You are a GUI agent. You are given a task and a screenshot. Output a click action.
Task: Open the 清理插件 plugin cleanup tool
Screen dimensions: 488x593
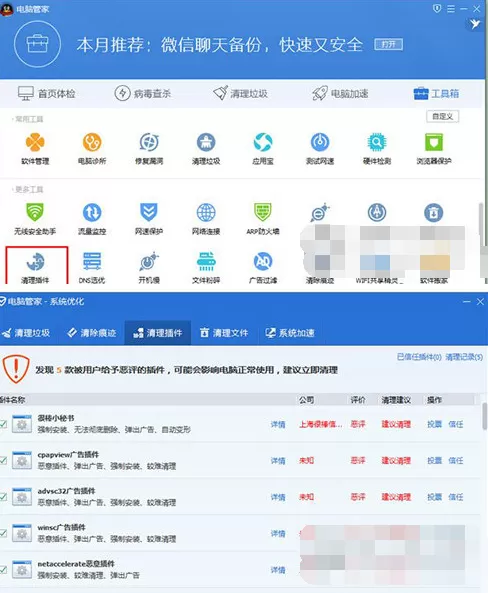coord(36,267)
